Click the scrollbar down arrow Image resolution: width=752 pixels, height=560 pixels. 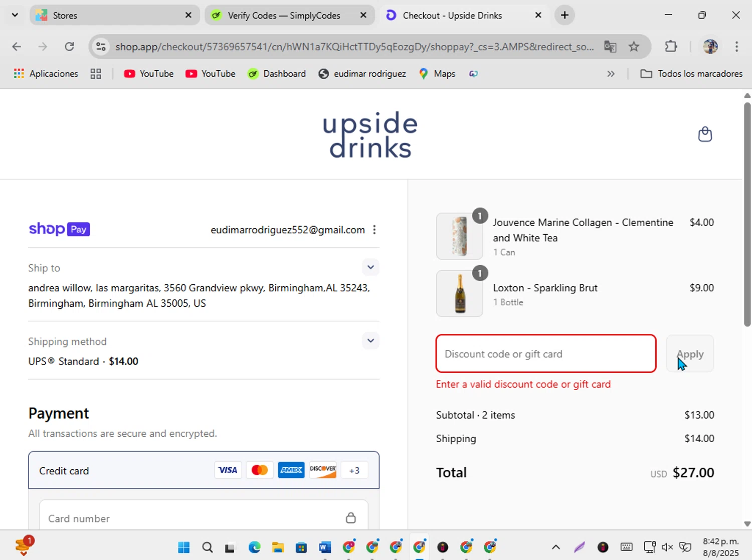coord(747,524)
